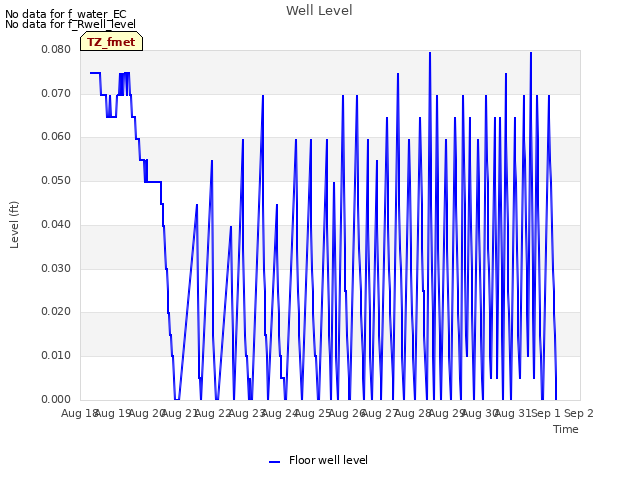640x480 pixels.
Task: Click the 'No data for f_Rwell_level' message
Action: click(x=70, y=24)
